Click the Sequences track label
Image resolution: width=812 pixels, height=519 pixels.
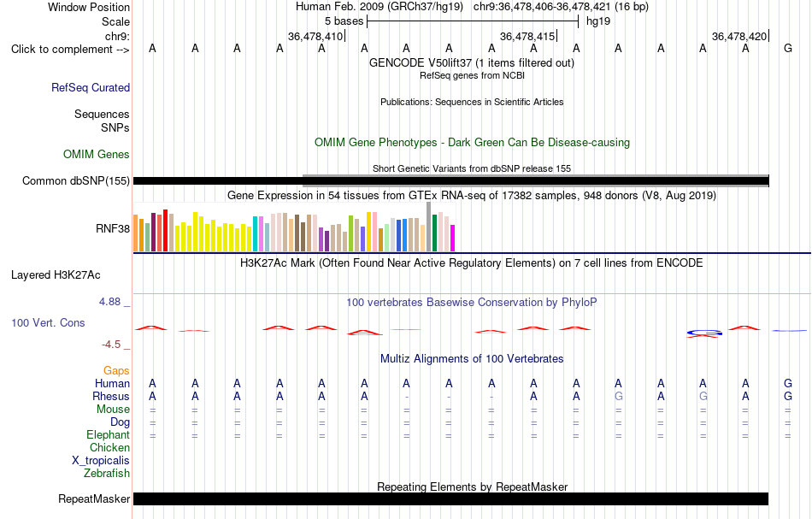pos(102,114)
